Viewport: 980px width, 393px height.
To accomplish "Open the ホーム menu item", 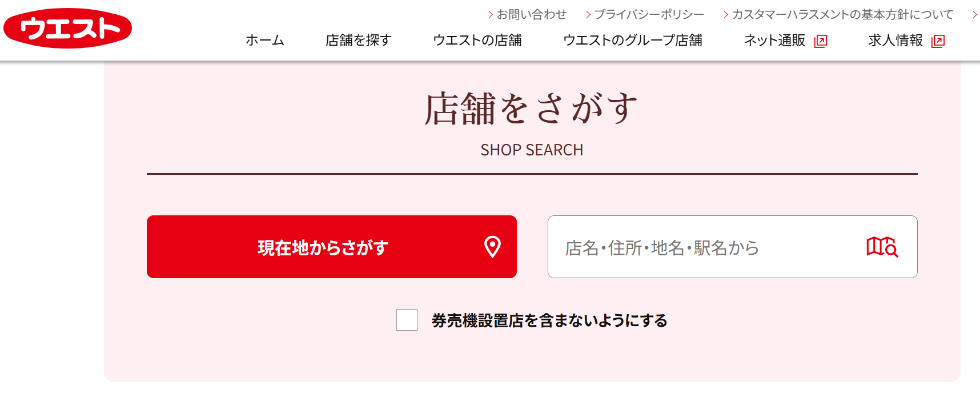I will tap(265, 41).
